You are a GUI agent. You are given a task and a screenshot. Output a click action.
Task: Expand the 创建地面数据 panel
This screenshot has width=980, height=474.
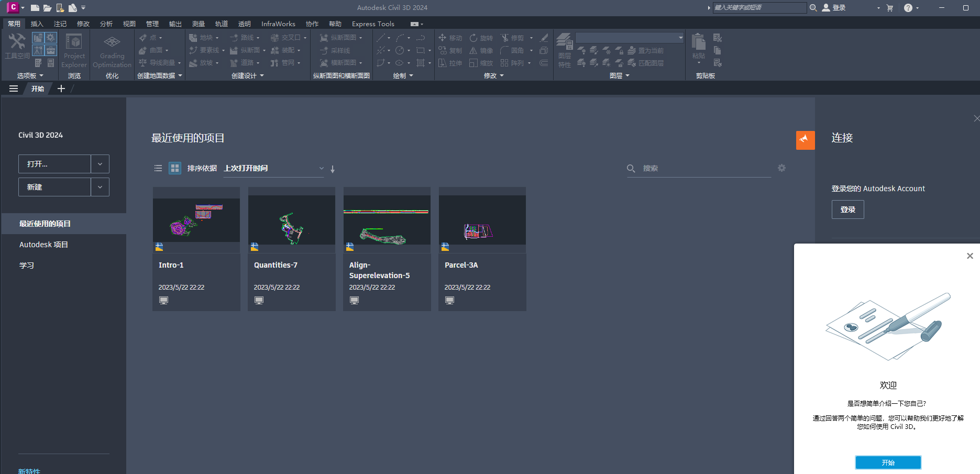(160, 75)
